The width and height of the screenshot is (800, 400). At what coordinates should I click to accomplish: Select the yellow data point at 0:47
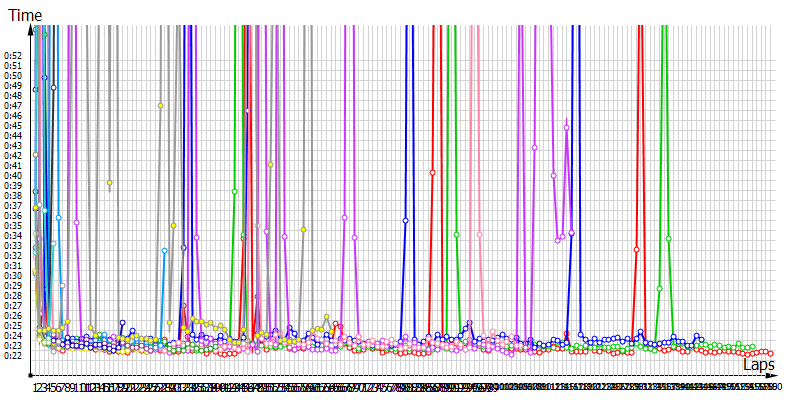point(160,105)
